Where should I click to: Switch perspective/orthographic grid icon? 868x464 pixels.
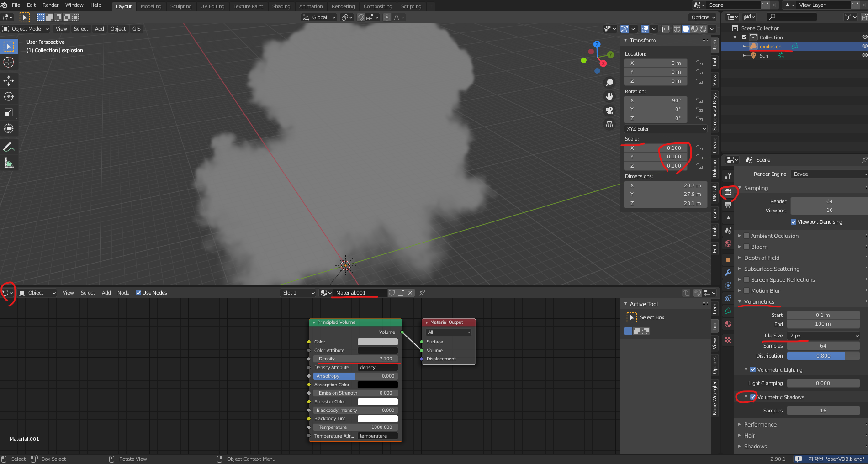pos(609,124)
